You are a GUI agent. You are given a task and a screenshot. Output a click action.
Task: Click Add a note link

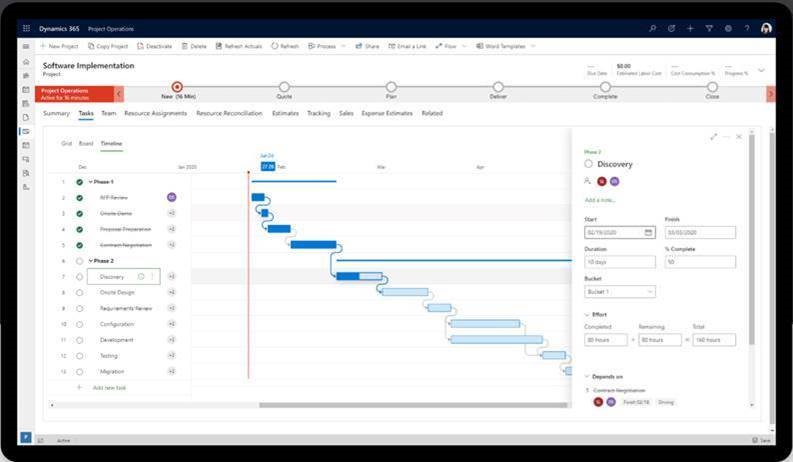pos(600,200)
